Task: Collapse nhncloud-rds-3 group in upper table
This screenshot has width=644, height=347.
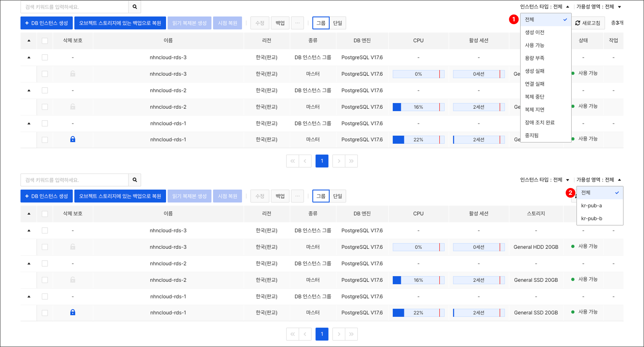Action: click(29, 58)
